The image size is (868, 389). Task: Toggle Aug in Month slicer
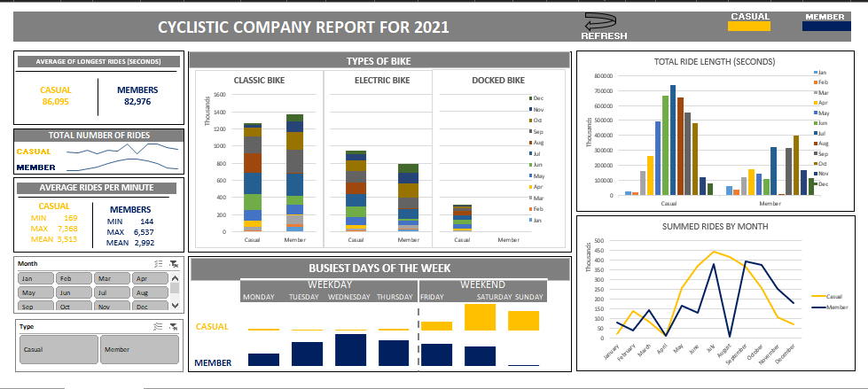click(149, 292)
